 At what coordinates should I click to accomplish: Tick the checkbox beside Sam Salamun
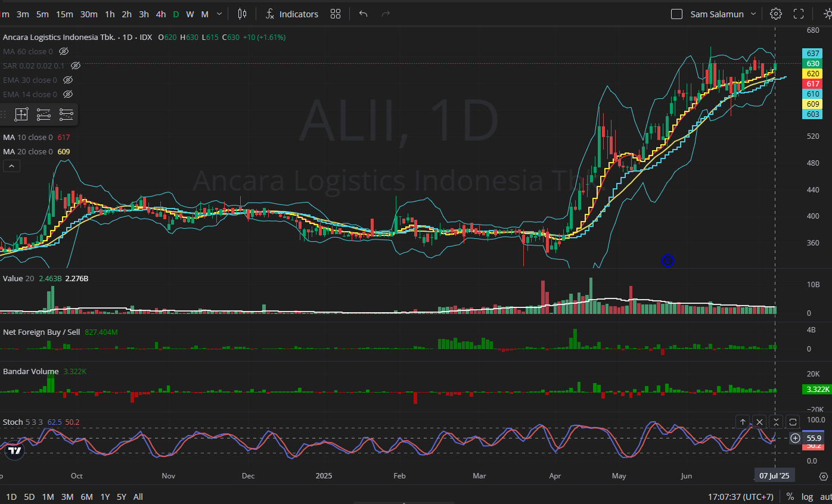[x=676, y=14]
